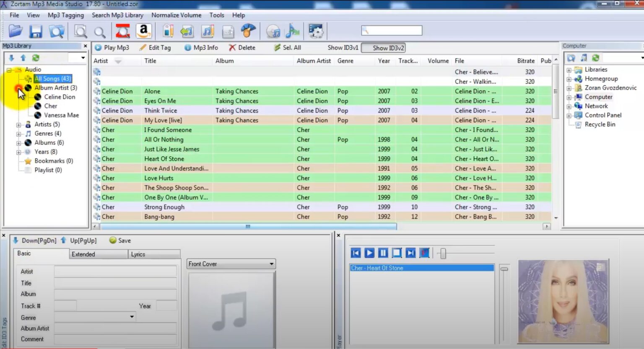Viewport: 644px width, 349px height.
Task: Expand the Network node in Computer panel
Action: (569, 106)
